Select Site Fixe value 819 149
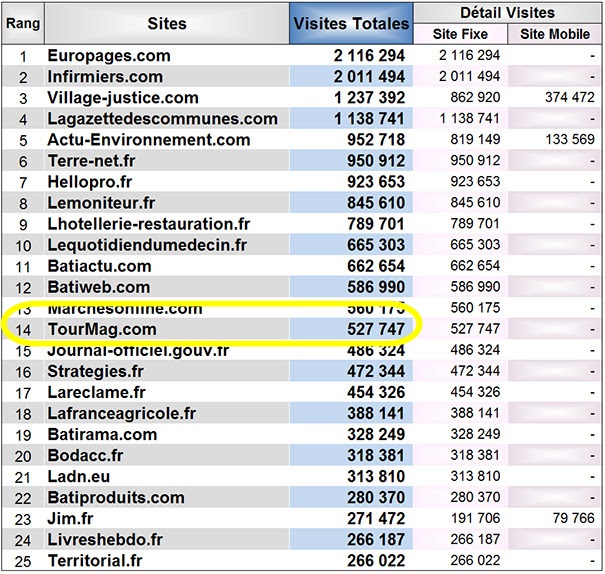The width and height of the screenshot is (605, 574). pyautogui.click(x=475, y=139)
